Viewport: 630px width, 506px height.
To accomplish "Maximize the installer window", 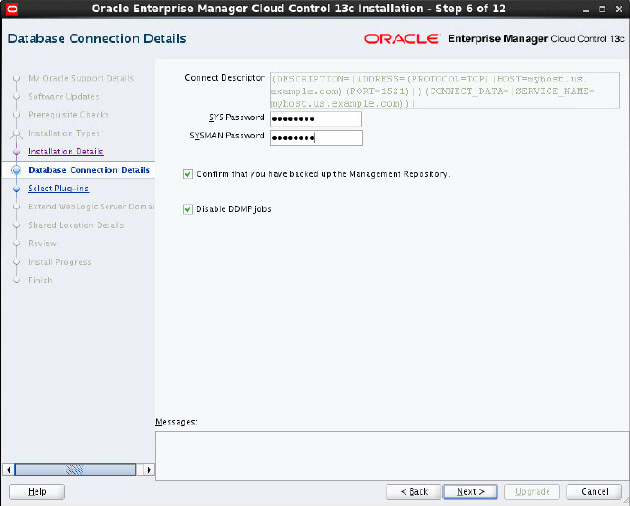I will [602, 9].
